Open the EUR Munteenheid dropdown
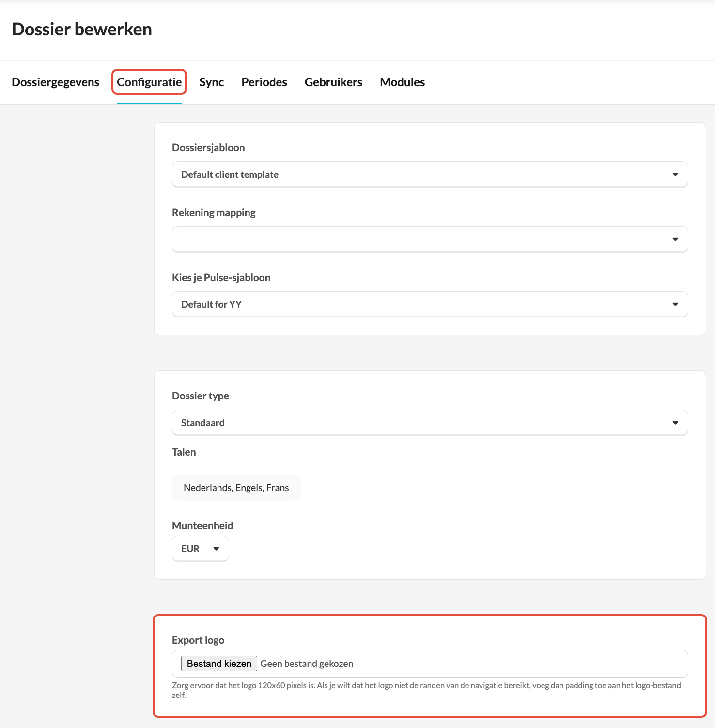 click(x=201, y=549)
